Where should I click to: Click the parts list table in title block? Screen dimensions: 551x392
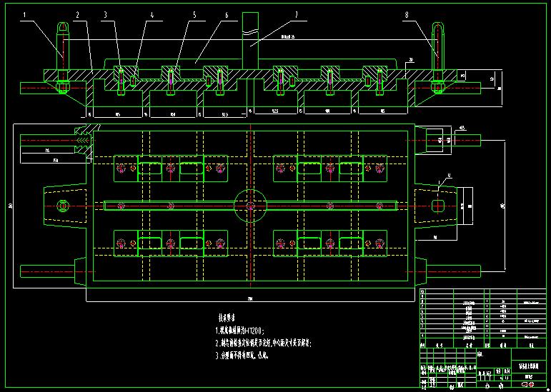483,318
